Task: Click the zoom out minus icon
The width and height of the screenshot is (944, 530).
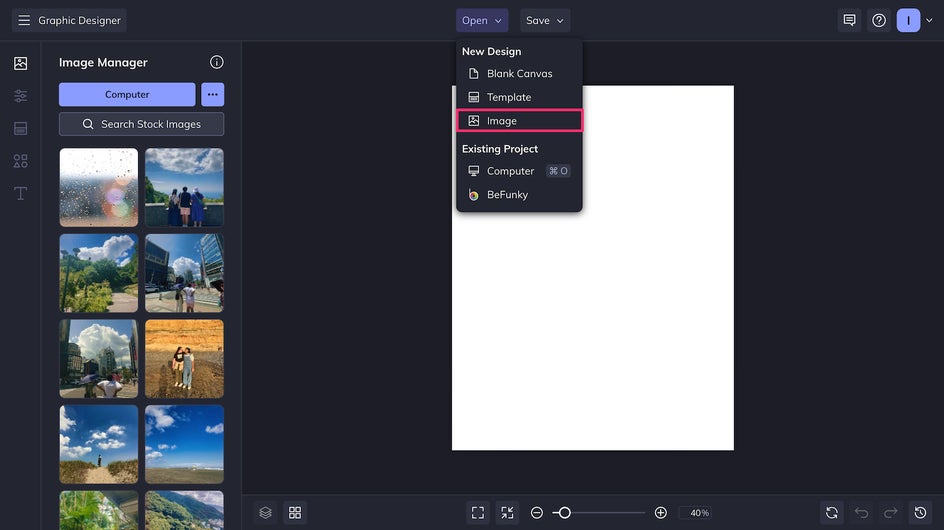Action: pos(537,513)
